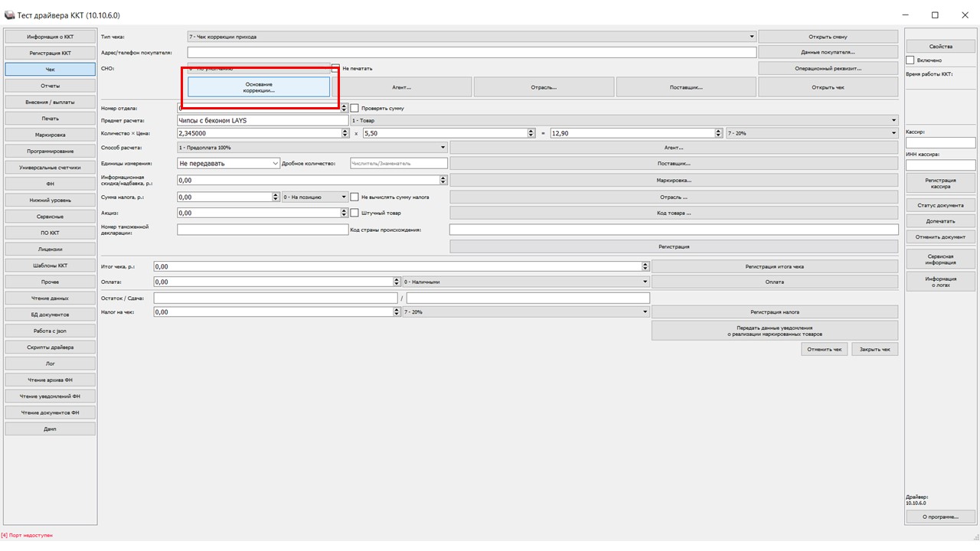Click the app icon in the title bar
The image size is (980, 551).
(x=9, y=15)
